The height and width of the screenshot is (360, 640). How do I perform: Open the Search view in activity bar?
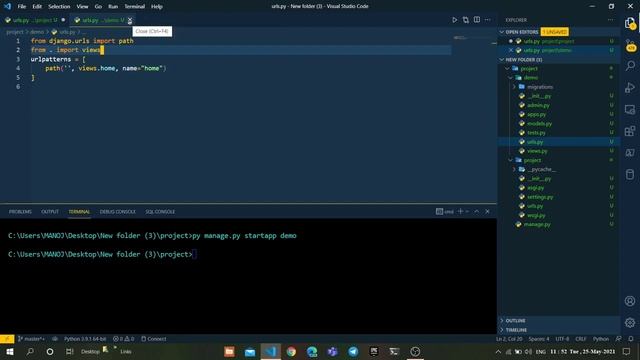tap(630, 65)
